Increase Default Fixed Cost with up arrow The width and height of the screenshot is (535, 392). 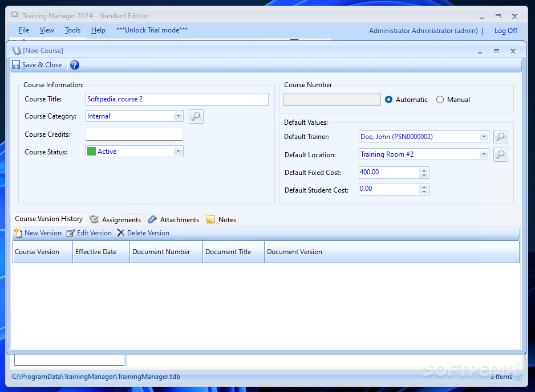coord(424,170)
